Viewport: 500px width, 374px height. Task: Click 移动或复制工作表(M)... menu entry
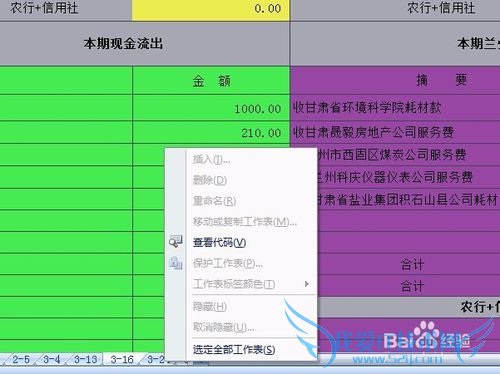[x=251, y=221]
